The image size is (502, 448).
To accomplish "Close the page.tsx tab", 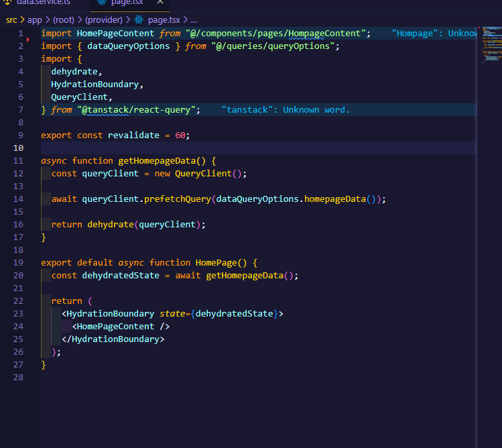I will tap(160, 2).
